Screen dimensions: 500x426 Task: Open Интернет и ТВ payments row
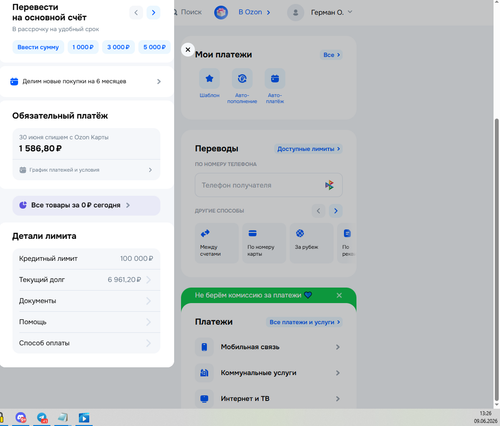point(269,398)
